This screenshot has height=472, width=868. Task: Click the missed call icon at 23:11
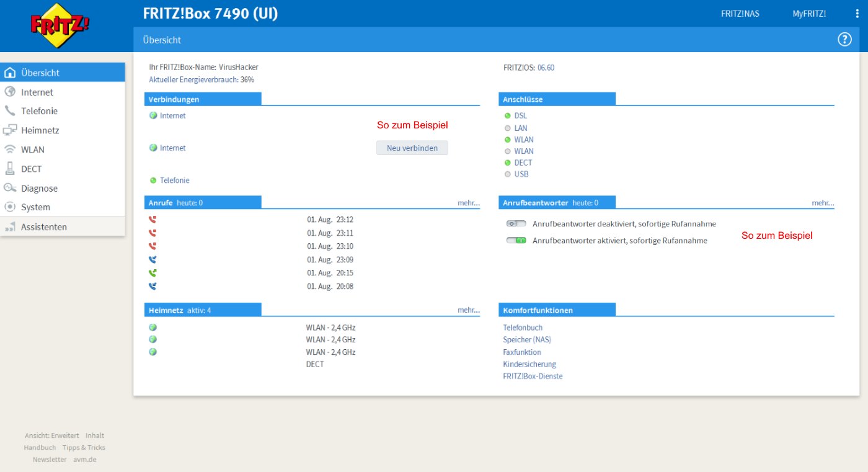click(x=153, y=233)
